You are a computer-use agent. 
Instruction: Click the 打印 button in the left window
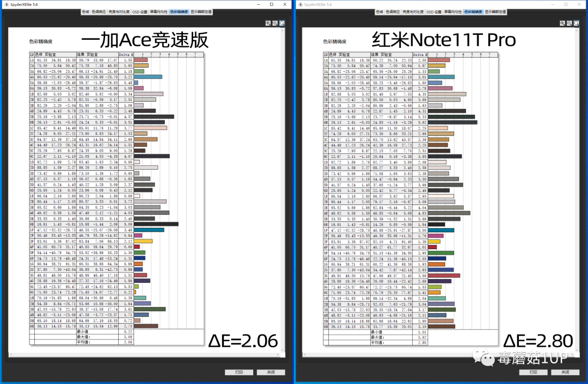click(x=239, y=373)
